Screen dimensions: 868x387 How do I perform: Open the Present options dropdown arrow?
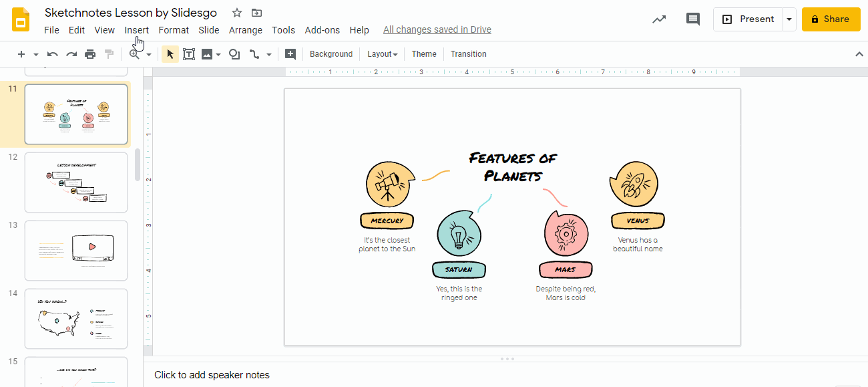789,19
